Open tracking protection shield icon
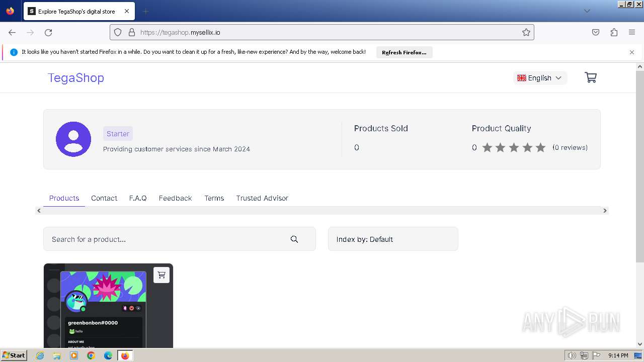The height and width of the screenshot is (362, 644). (x=118, y=32)
